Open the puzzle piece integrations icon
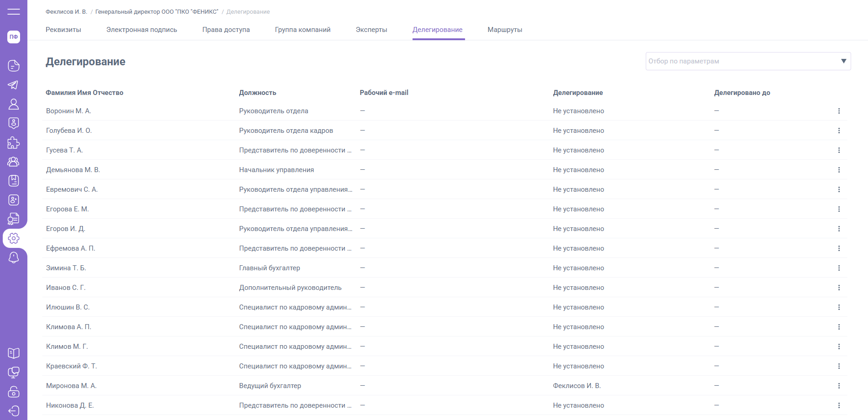Viewport: 868px width, 420px height. 14,143
